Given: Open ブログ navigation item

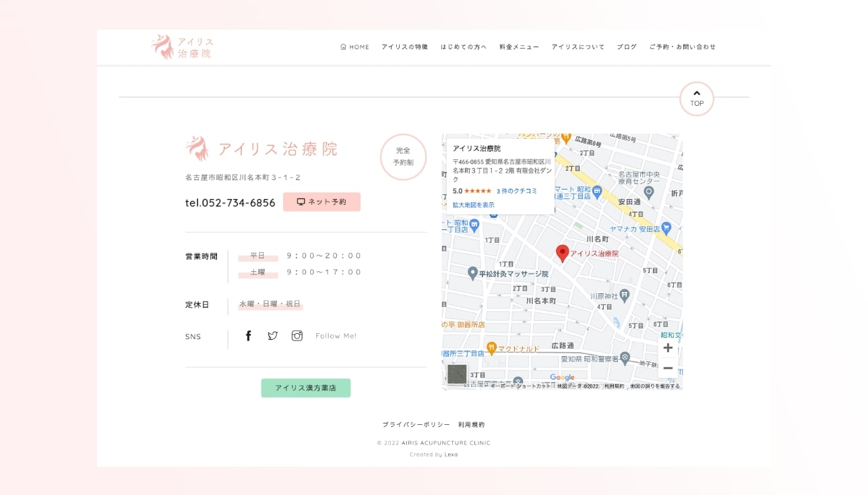Looking at the screenshot, I should coord(626,47).
